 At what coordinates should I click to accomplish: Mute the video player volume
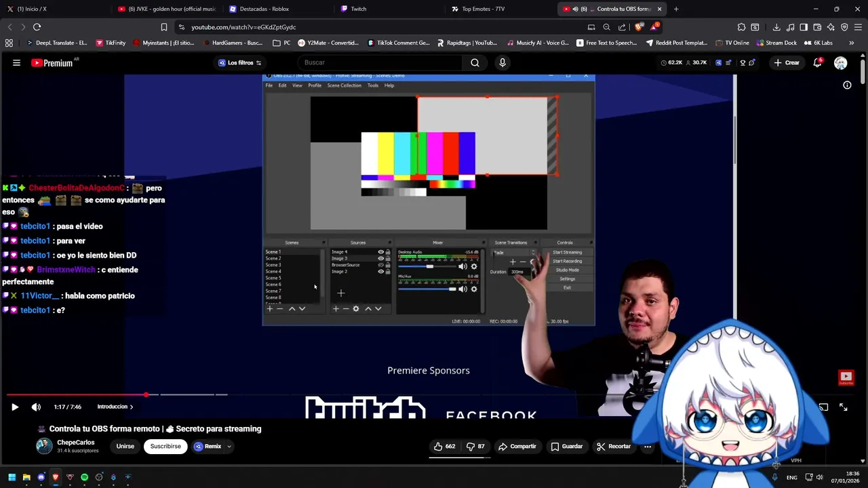[x=36, y=407]
